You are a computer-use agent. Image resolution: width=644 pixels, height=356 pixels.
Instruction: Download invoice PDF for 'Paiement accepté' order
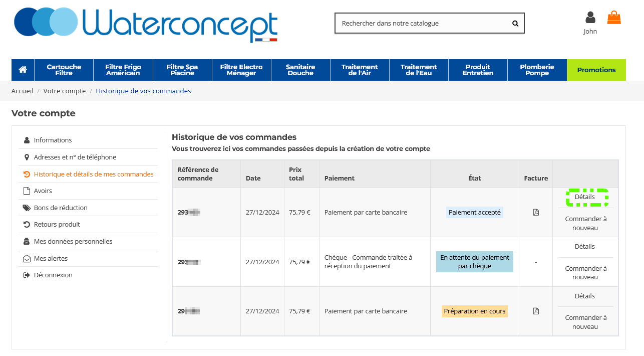(x=536, y=212)
